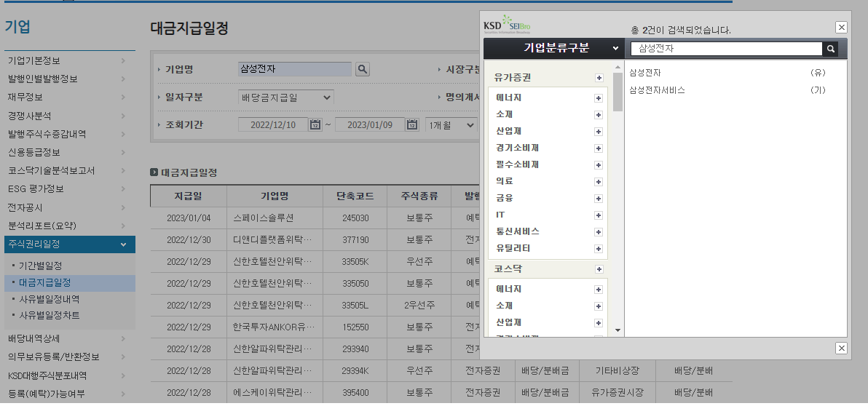Click 에스케이위탁관리 company cell
Image resolution: width=868 pixels, height=406 pixels.
[x=275, y=392]
